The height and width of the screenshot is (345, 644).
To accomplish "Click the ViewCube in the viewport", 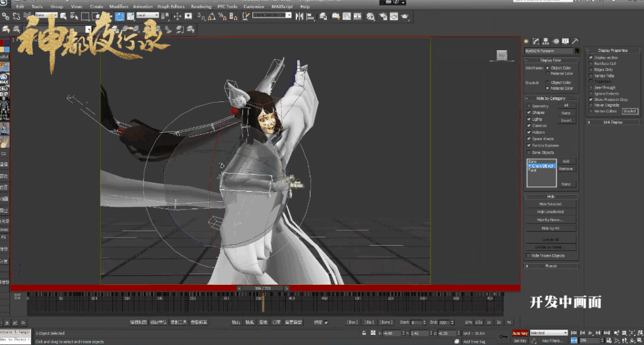I will pos(501,56).
